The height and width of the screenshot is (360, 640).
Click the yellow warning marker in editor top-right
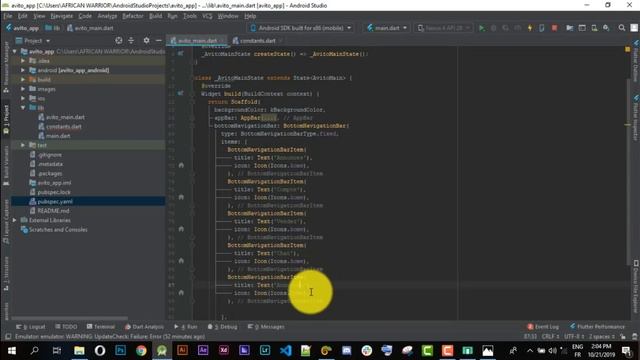click(x=627, y=49)
